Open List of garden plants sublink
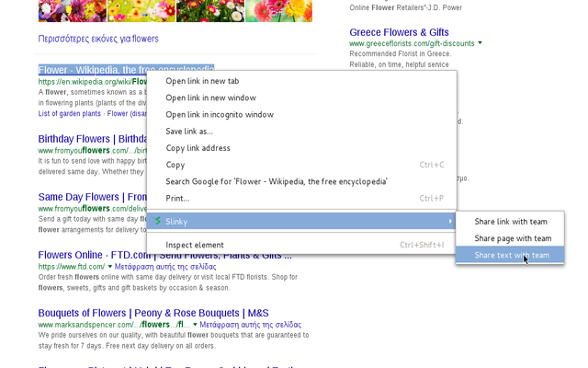This screenshot has height=368, width=588. 70,113
